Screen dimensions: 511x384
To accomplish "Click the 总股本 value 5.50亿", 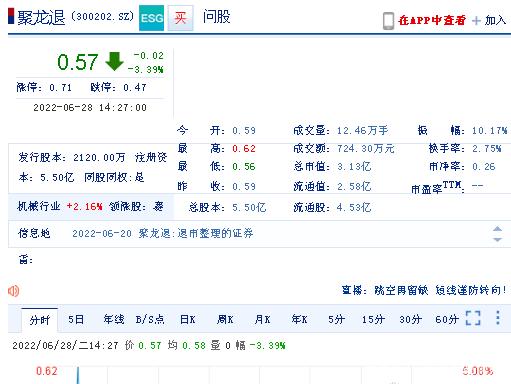I will (249, 208).
